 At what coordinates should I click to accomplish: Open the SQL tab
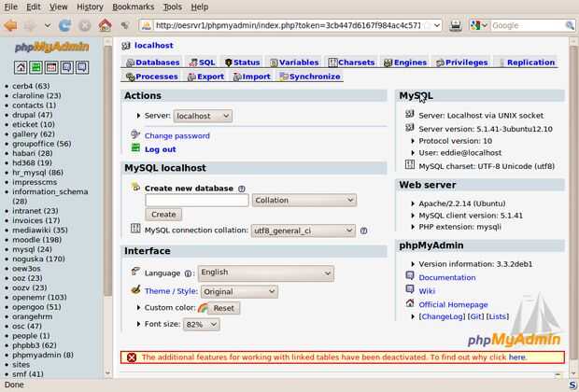click(202, 63)
